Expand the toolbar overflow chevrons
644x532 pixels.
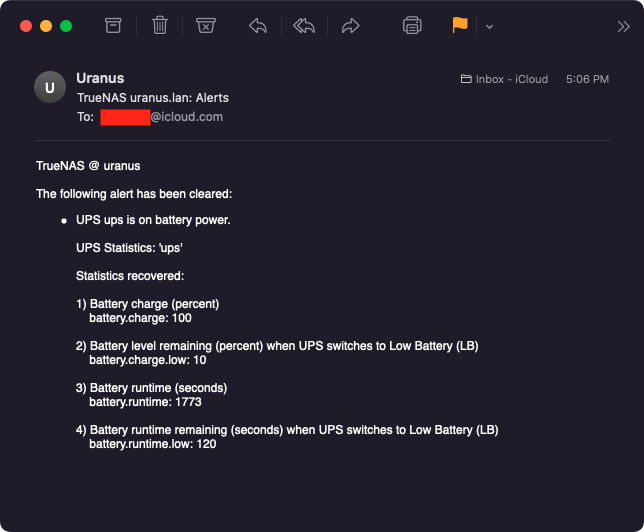623,27
